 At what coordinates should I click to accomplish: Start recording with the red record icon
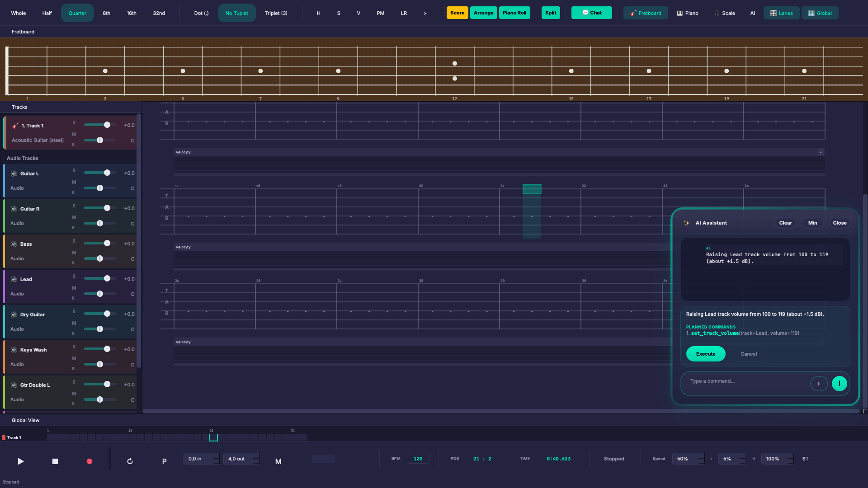90,461
